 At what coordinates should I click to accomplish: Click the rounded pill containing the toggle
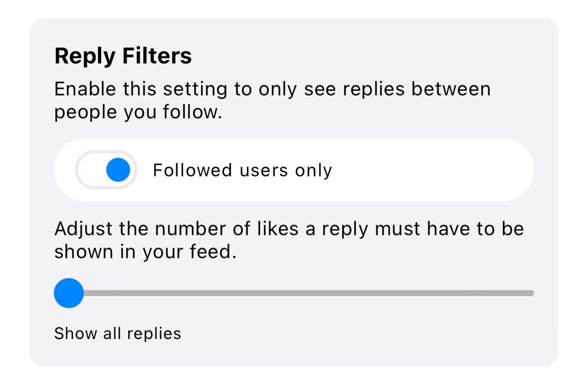click(x=106, y=170)
